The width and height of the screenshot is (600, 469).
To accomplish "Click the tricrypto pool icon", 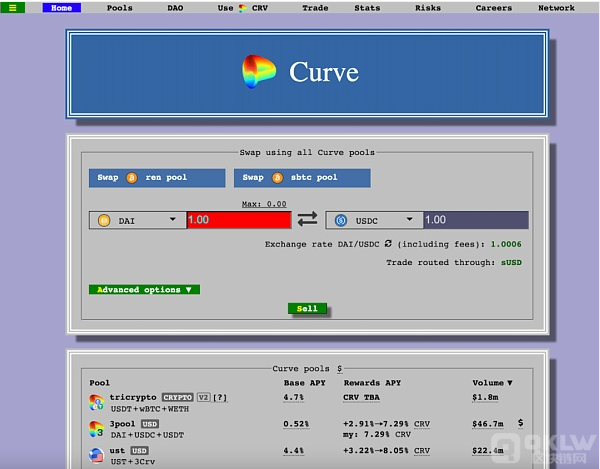I will pos(96,402).
